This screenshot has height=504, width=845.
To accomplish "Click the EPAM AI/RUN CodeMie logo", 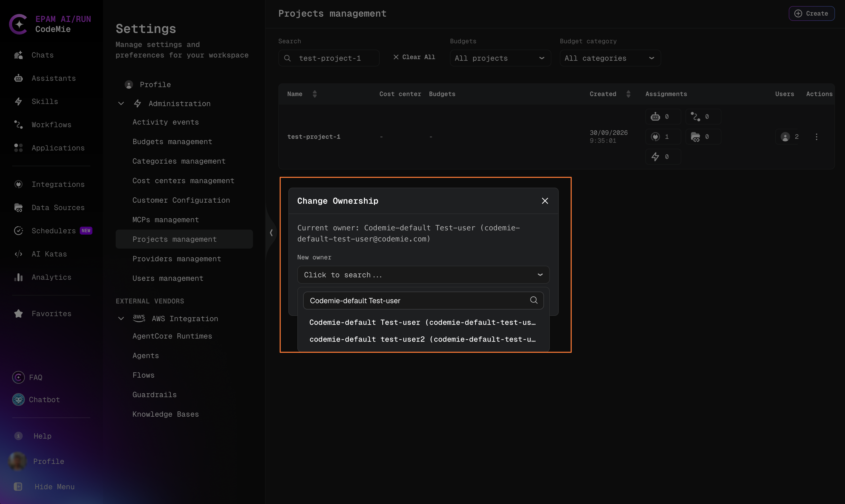I will (x=50, y=24).
